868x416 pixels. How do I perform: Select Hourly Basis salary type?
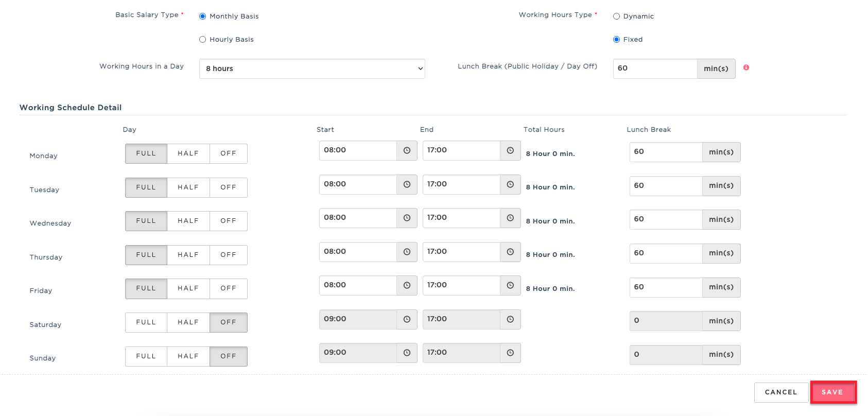click(203, 40)
